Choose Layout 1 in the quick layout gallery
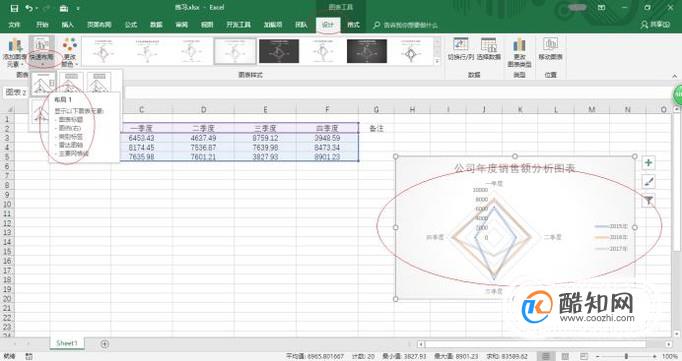Viewport: 682px width, 361px height. [x=43, y=84]
